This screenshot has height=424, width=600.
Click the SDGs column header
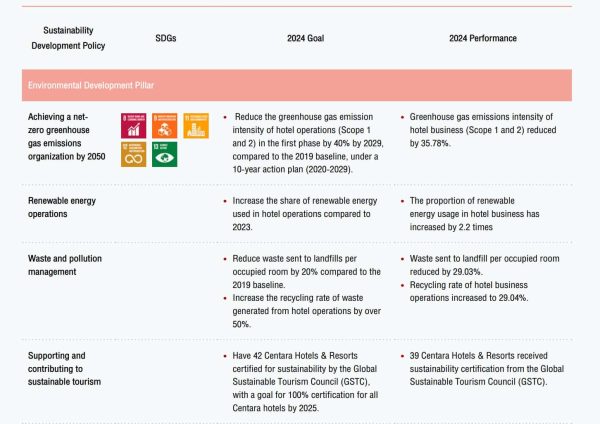coord(166,38)
